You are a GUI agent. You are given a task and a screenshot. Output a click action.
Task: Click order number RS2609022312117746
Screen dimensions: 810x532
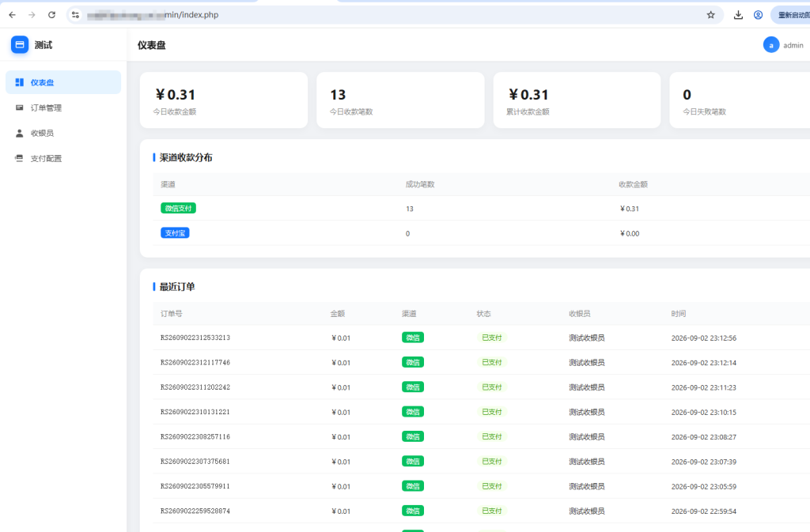pyautogui.click(x=195, y=363)
